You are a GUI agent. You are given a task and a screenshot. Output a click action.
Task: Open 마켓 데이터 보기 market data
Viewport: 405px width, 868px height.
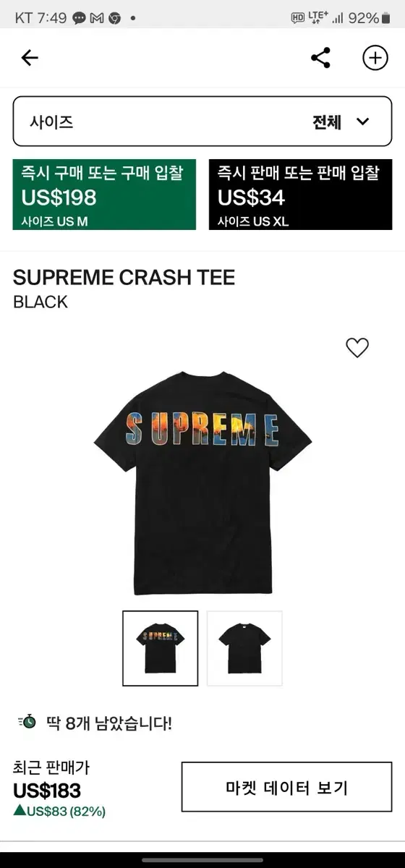pyautogui.click(x=286, y=786)
